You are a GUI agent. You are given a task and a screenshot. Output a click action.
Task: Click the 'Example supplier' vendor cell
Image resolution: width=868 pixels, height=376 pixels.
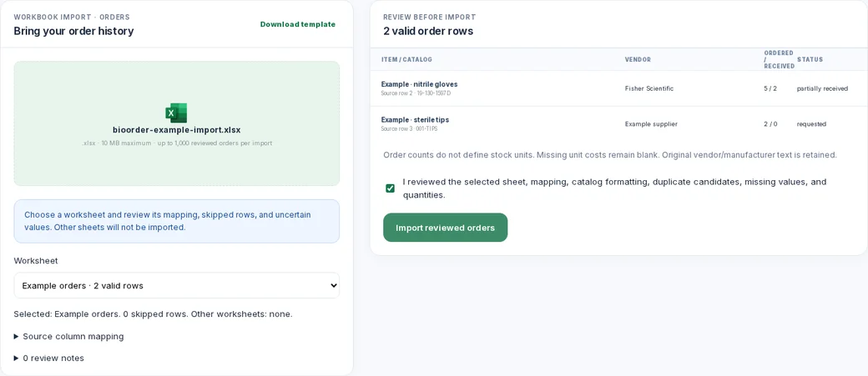coord(651,124)
